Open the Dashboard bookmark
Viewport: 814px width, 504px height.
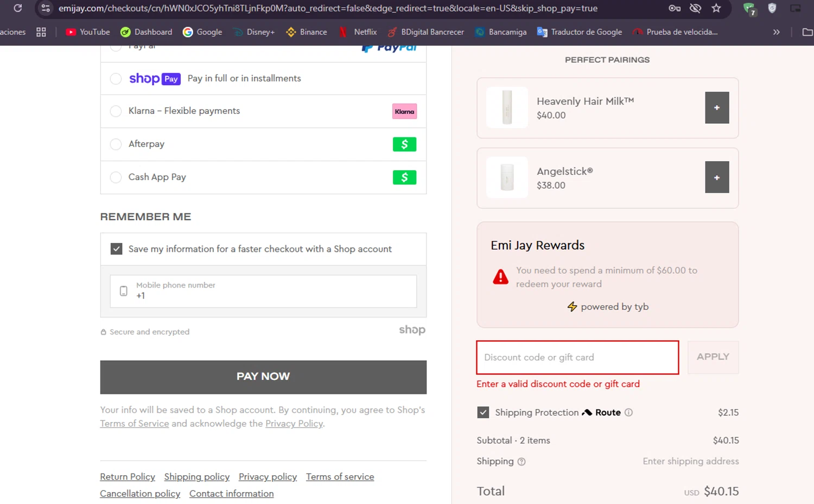coord(146,32)
